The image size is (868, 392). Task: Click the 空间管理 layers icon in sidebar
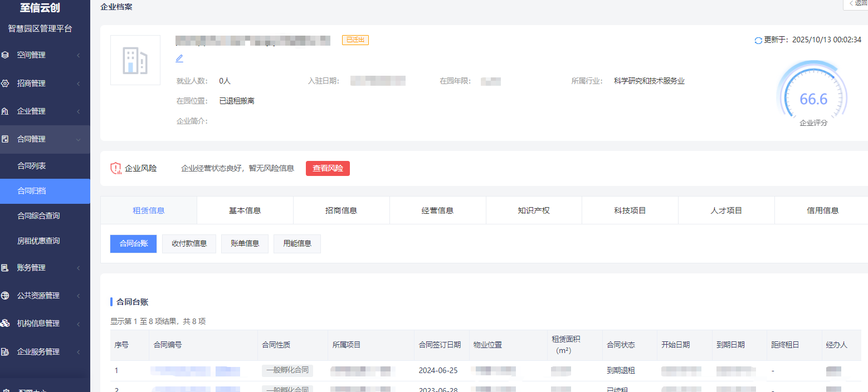[x=6, y=55]
